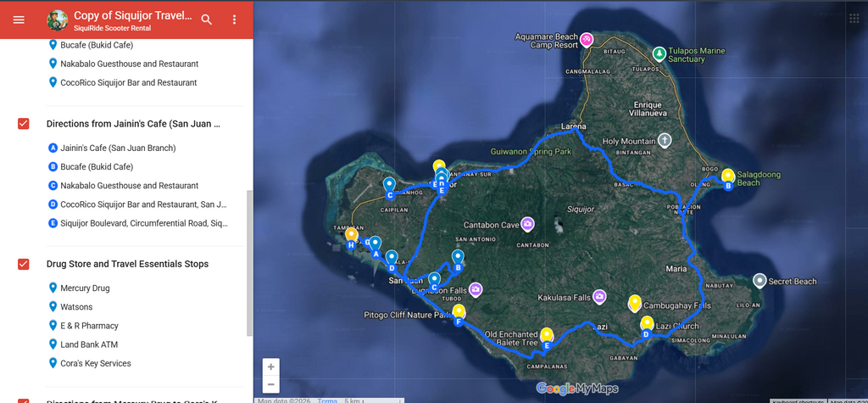Screen dimensions: 868x403
Task: Select the Cambugahay Falls yellow pin
Action: 635,303
